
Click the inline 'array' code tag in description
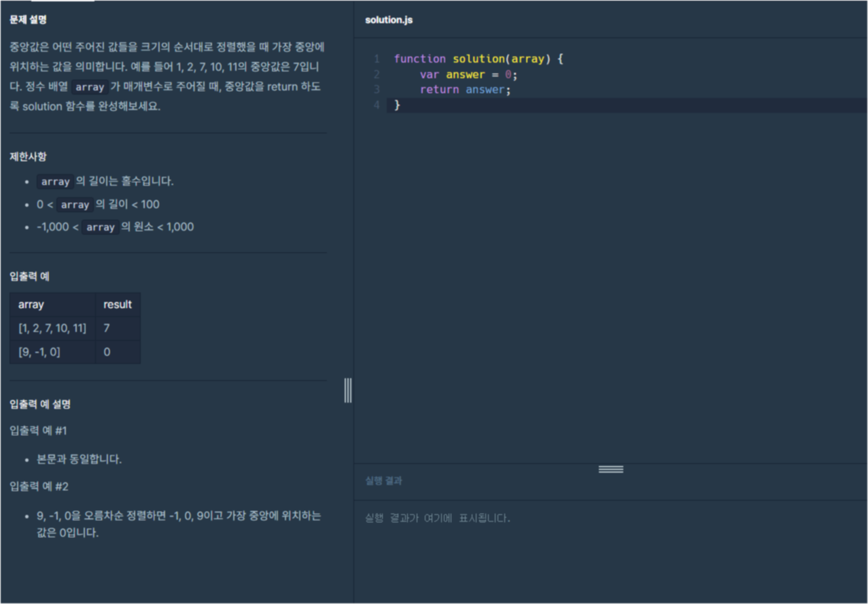[x=89, y=87]
